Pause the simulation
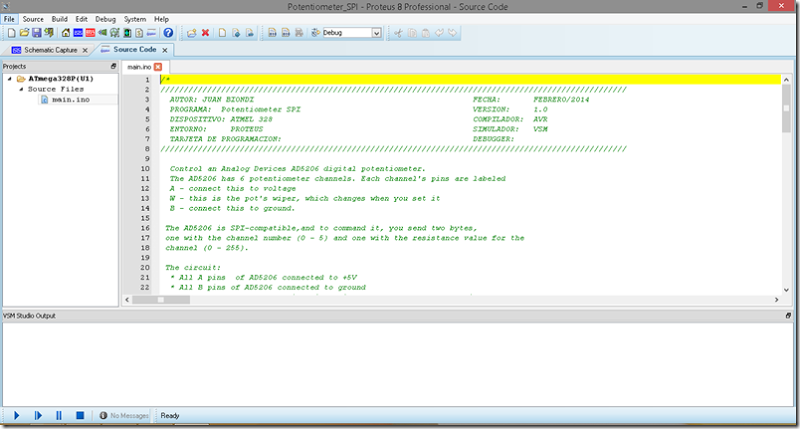 tap(59, 415)
